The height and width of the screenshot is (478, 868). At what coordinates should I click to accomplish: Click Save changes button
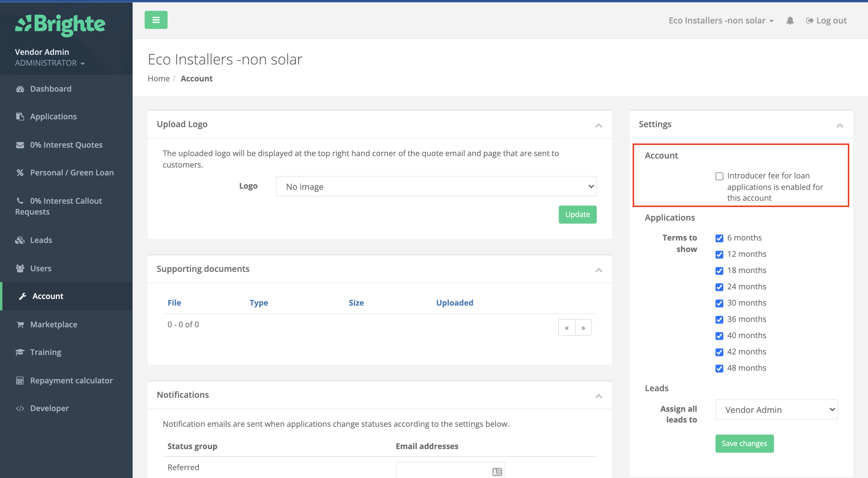[x=744, y=444]
